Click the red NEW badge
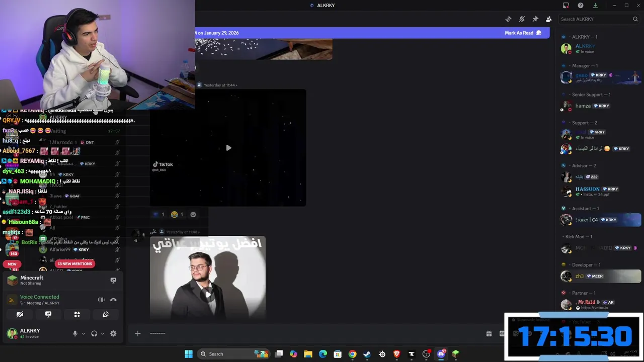This screenshot has width=644, height=362. pos(12,264)
